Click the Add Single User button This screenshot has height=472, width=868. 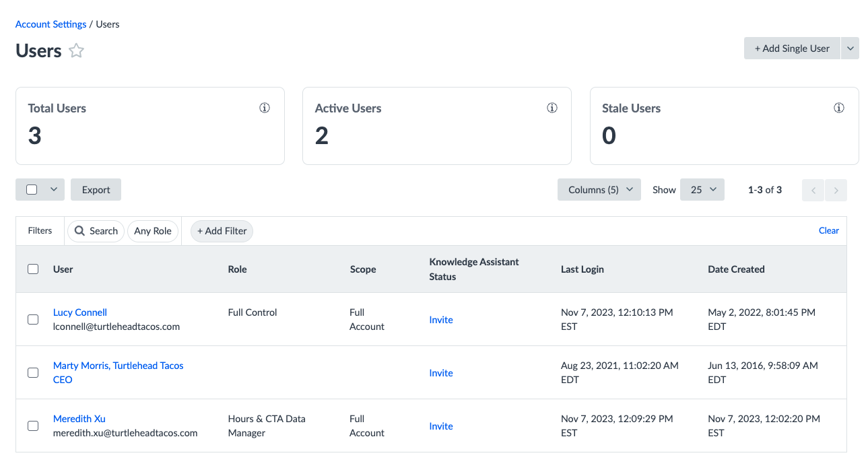click(792, 48)
